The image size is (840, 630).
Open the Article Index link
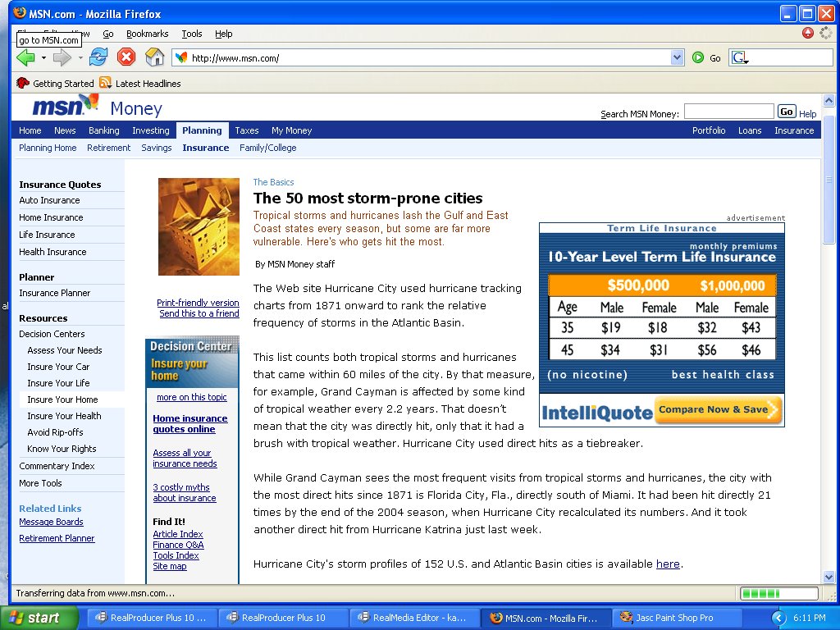[x=178, y=533]
